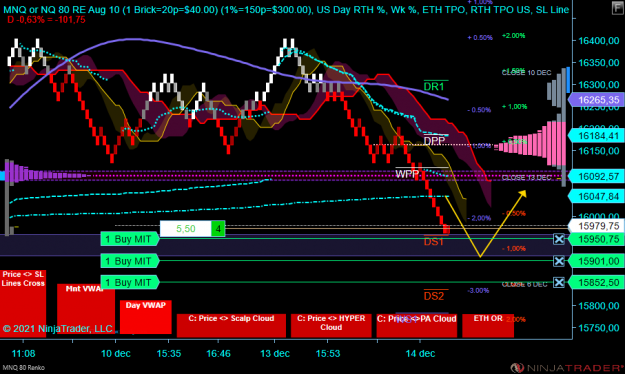Screen dimensions: 625x374
Task: Click the Day VWAP red indicator block
Action: click(x=145, y=317)
